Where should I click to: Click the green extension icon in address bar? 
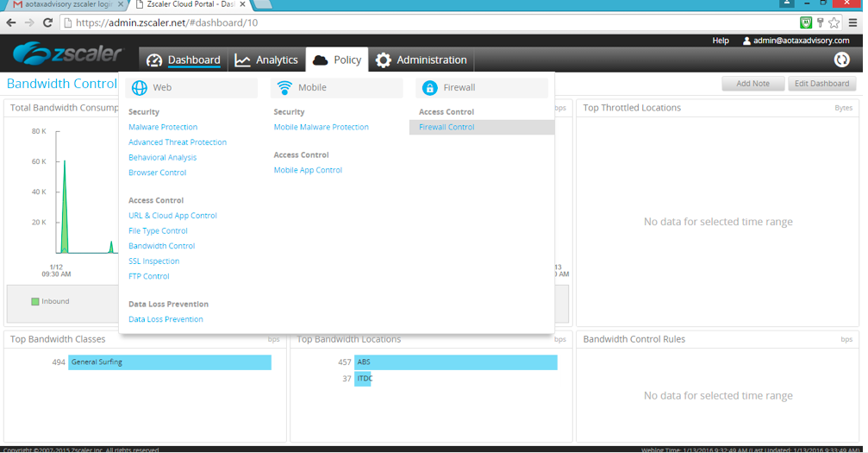pos(806,22)
